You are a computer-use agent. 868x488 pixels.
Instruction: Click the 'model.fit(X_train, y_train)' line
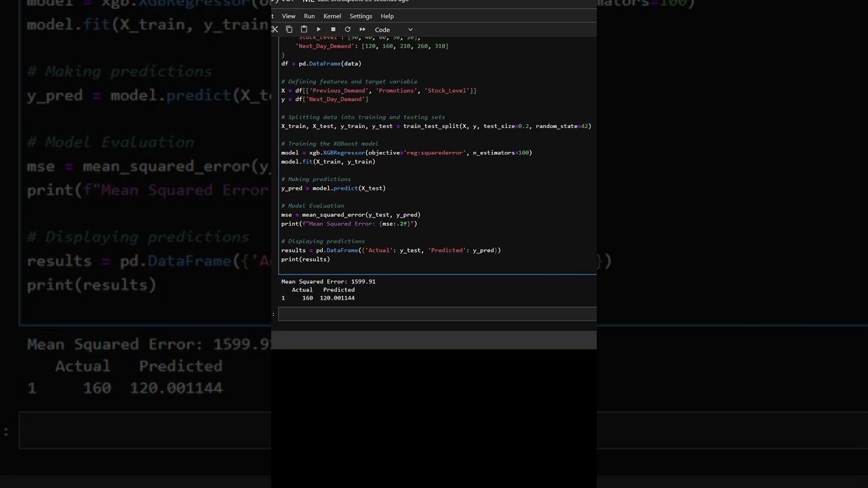click(328, 161)
